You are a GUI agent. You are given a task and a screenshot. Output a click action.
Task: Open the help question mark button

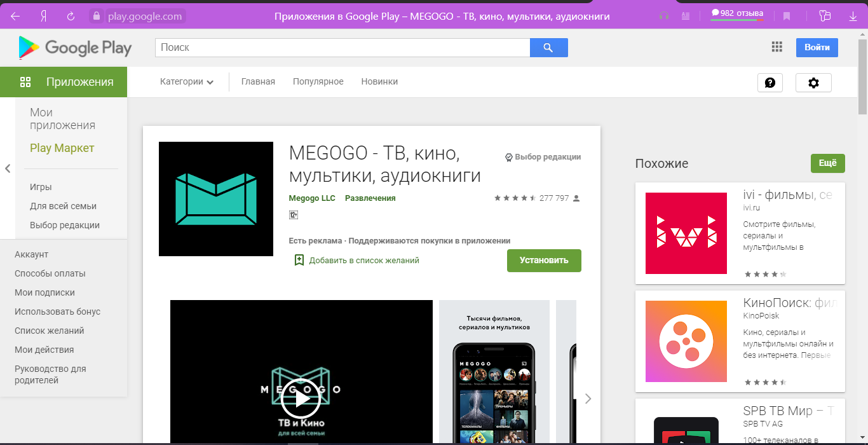(x=770, y=83)
